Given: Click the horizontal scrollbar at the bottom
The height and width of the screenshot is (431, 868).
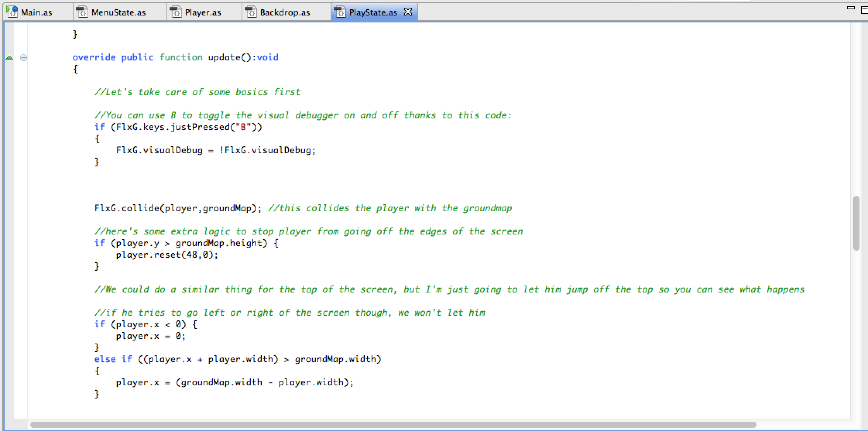Looking at the screenshot, I should 393,424.
